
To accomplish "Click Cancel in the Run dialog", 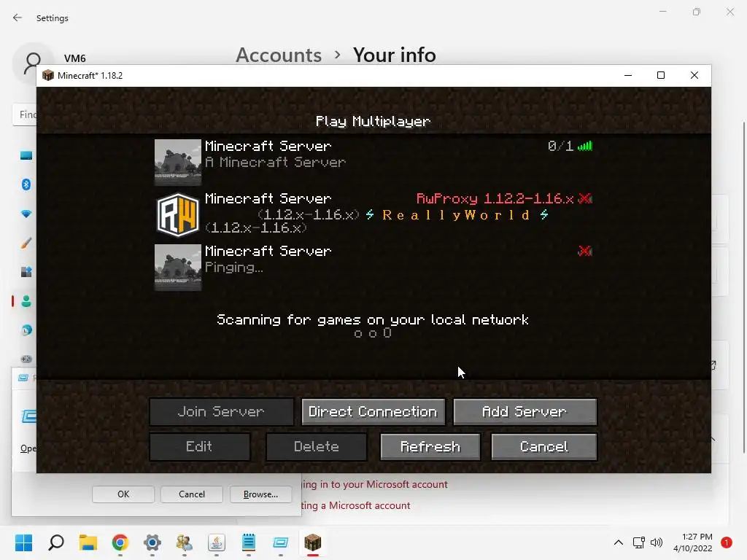I will pyautogui.click(x=192, y=494).
